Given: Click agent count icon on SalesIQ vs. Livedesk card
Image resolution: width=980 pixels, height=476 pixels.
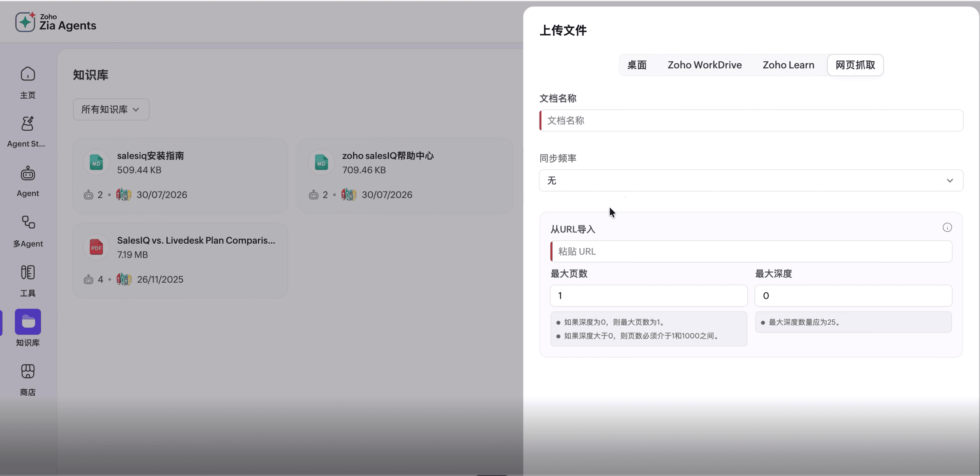Looking at the screenshot, I should 88,279.
